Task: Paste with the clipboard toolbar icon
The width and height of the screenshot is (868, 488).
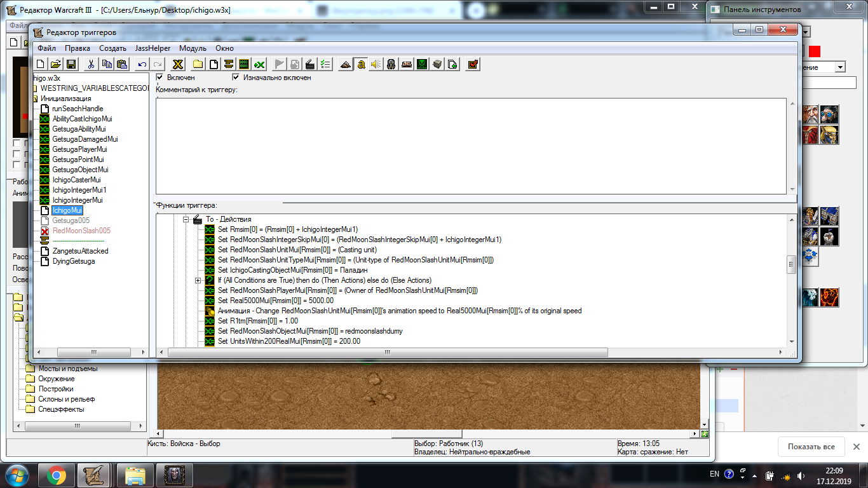Action: tap(122, 64)
